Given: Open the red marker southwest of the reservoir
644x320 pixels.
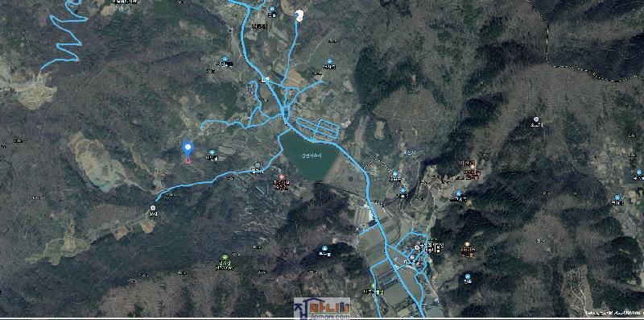Looking at the screenshot, I should [281, 177].
